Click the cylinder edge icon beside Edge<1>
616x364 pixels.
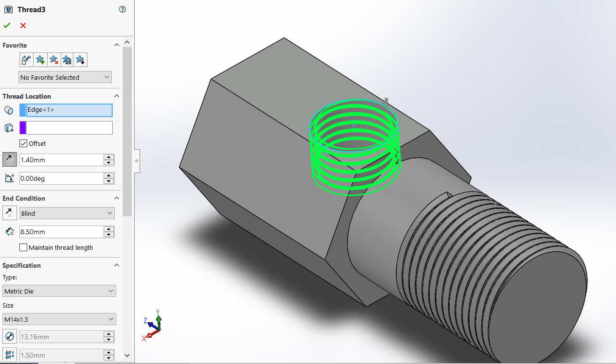coord(9,110)
